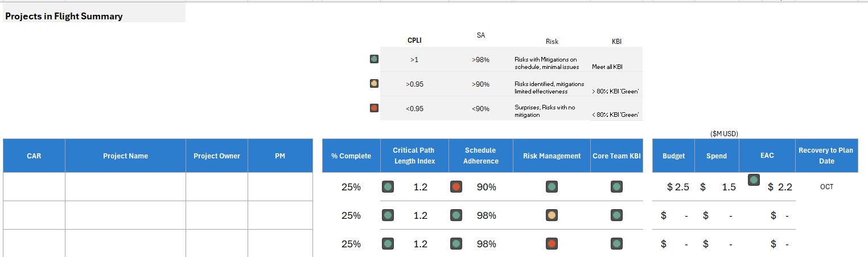Click the green Schedule Adherence light in the yellow-risk row
The image size is (868, 257).
[x=456, y=215]
